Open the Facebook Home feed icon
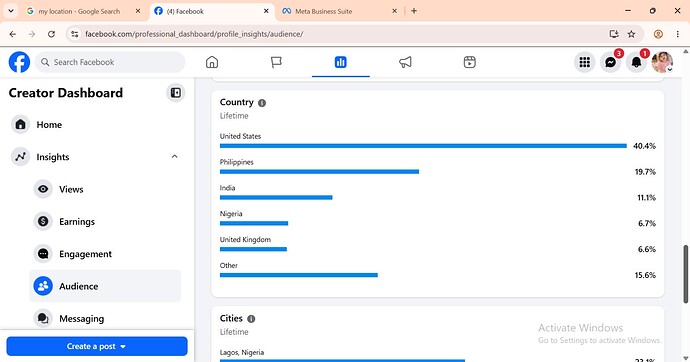This screenshot has height=362, width=690. (212, 62)
